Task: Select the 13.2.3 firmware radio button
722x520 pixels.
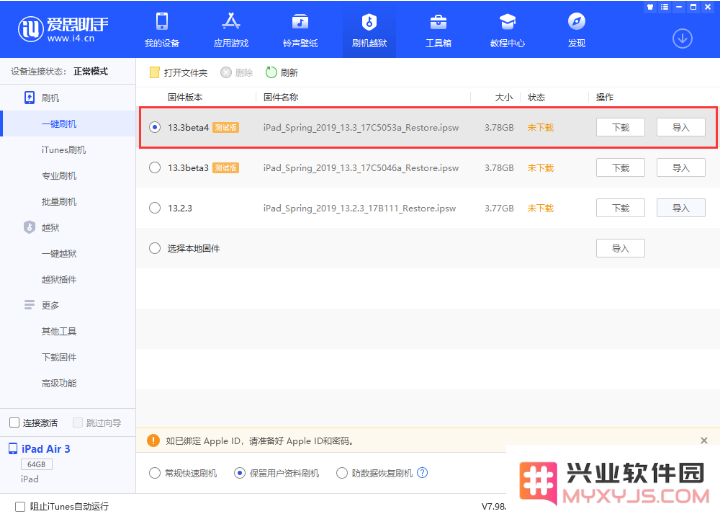Action: coord(155,208)
